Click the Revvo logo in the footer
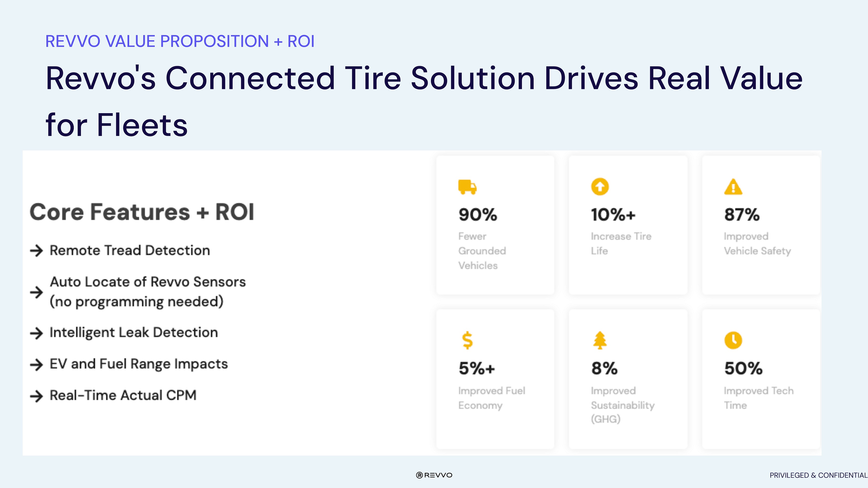The height and width of the screenshot is (488, 868). tap(434, 475)
